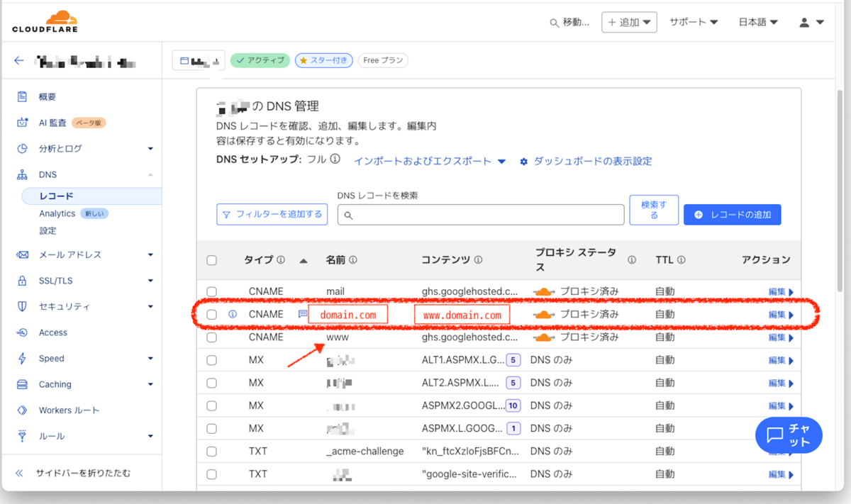The height and width of the screenshot is (504, 851).
Task: Click info icon beside 名前 column header
Action: pyautogui.click(x=353, y=260)
